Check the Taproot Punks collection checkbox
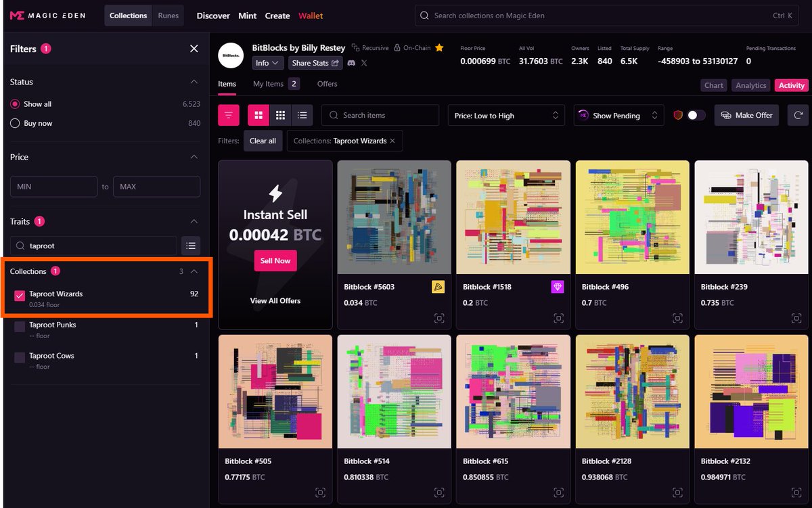Screen dimensions: 812x508 pyautogui.click(x=20, y=326)
